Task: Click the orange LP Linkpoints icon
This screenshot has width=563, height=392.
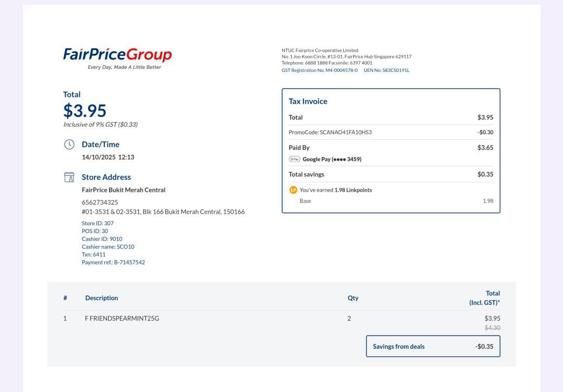Action: click(293, 190)
